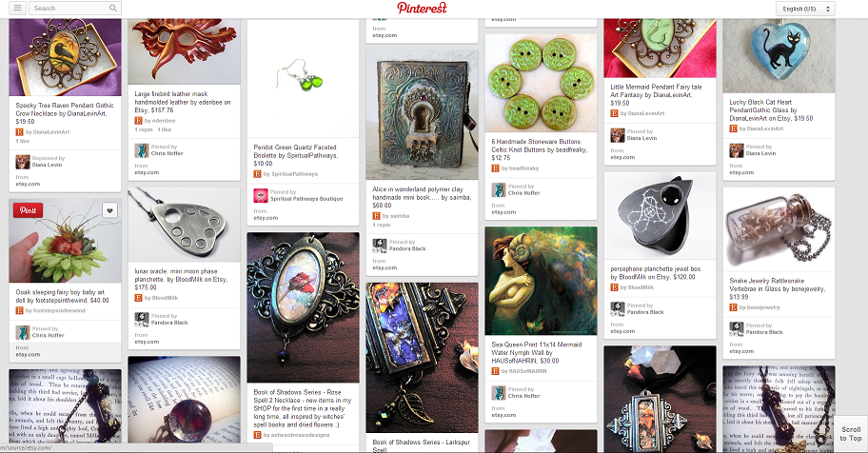
Task: Click Spiritual Pathways Boutique pinner avatar
Action: click(260, 195)
